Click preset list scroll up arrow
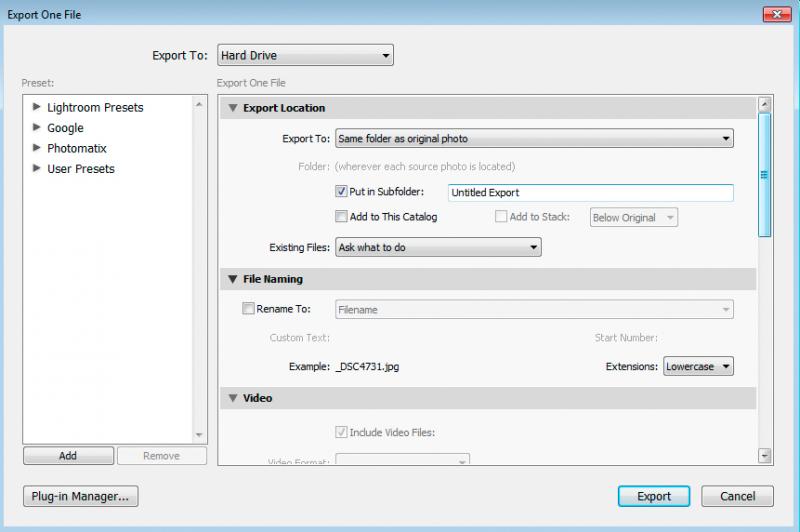Screen dimensions: 800x532 pos(199,104)
